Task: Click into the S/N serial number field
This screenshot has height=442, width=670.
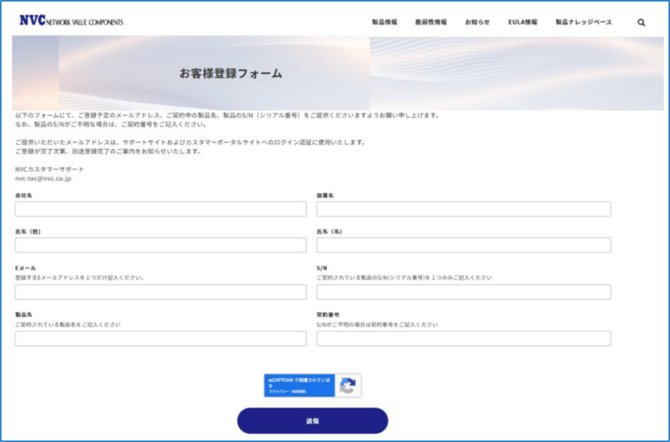Action: pyautogui.click(x=464, y=292)
